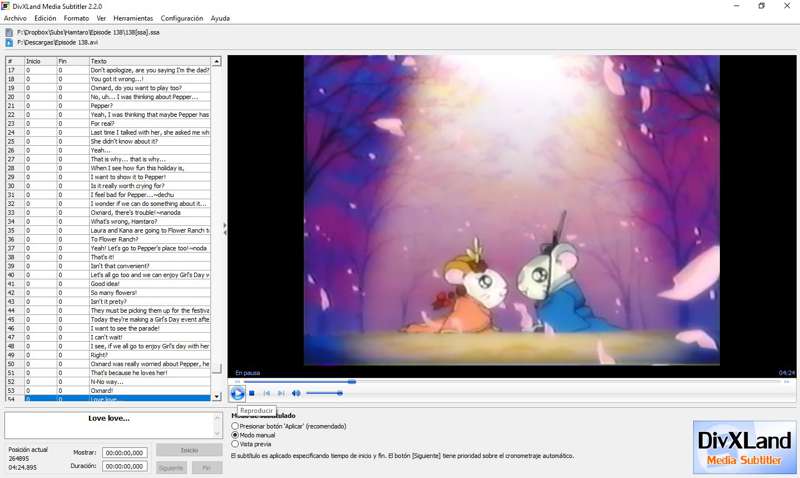Click the 'En pausa' status text
The width and height of the screenshot is (800, 478).
click(x=247, y=373)
